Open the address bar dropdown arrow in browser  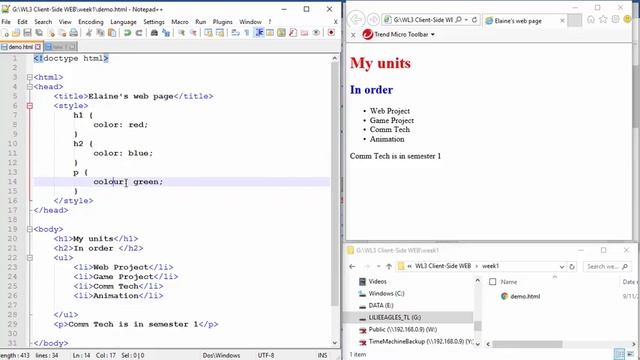click(x=466, y=20)
